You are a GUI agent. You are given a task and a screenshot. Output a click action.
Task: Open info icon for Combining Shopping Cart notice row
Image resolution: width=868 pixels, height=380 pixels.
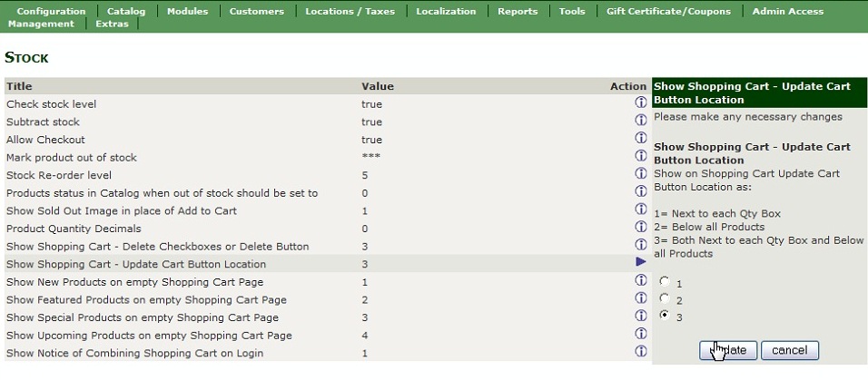pyautogui.click(x=640, y=351)
